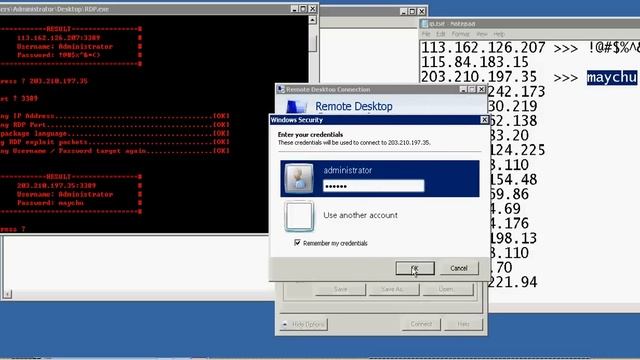The width and height of the screenshot is (640, 360).
Task: Open File menu in Notepad
Action: click(x=426, y=34)
